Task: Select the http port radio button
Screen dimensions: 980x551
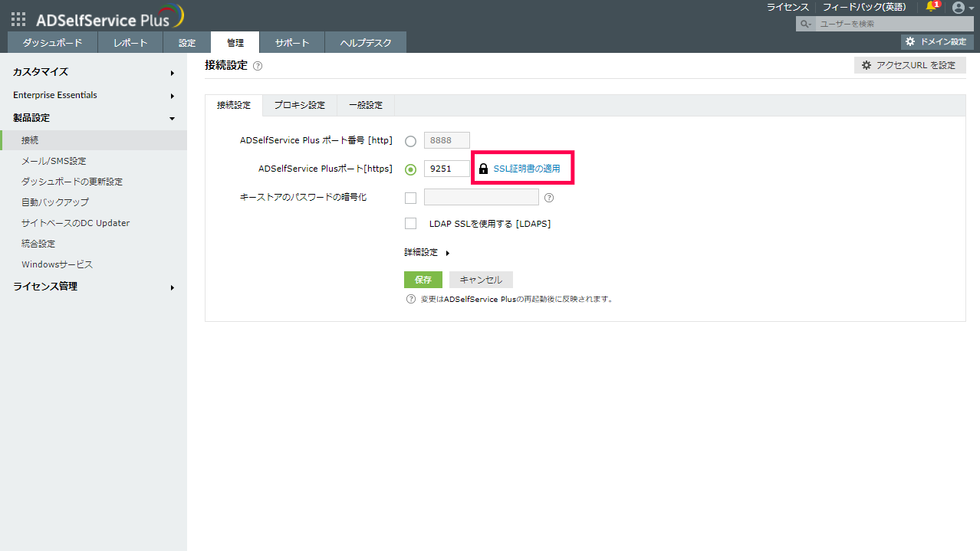Action: click(410, 141)
